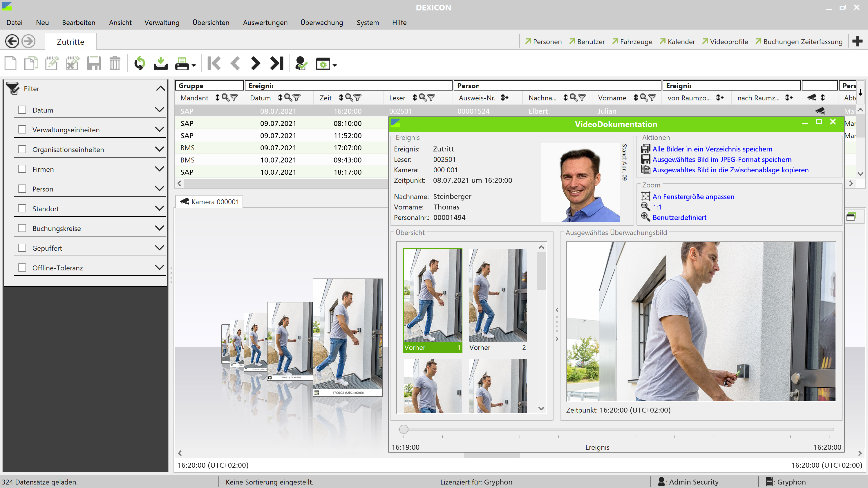This screenshot has width=868, height=488.
Task: Enable the Datum filter checkbox
Action: (22, 110)
